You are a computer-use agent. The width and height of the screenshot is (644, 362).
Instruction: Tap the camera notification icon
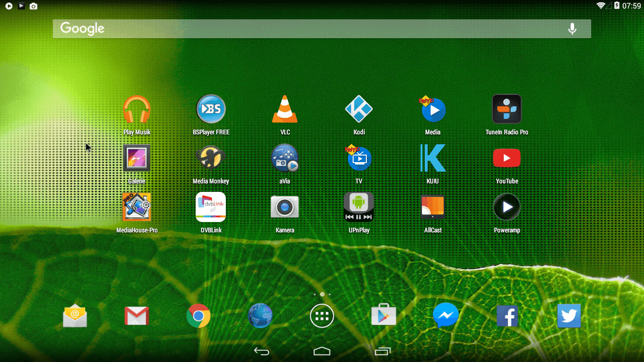click(33, 6)
